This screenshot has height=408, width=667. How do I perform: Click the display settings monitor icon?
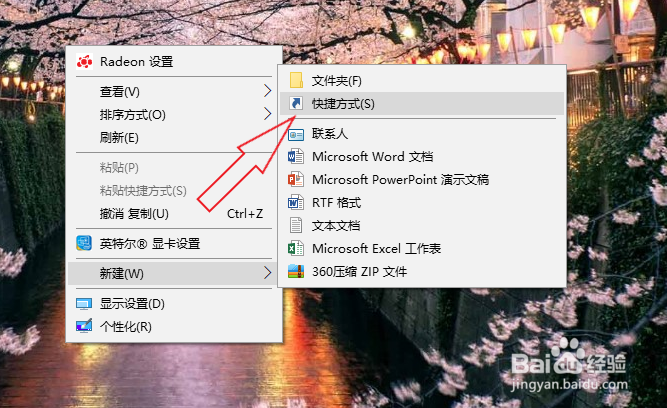(84, 304)
